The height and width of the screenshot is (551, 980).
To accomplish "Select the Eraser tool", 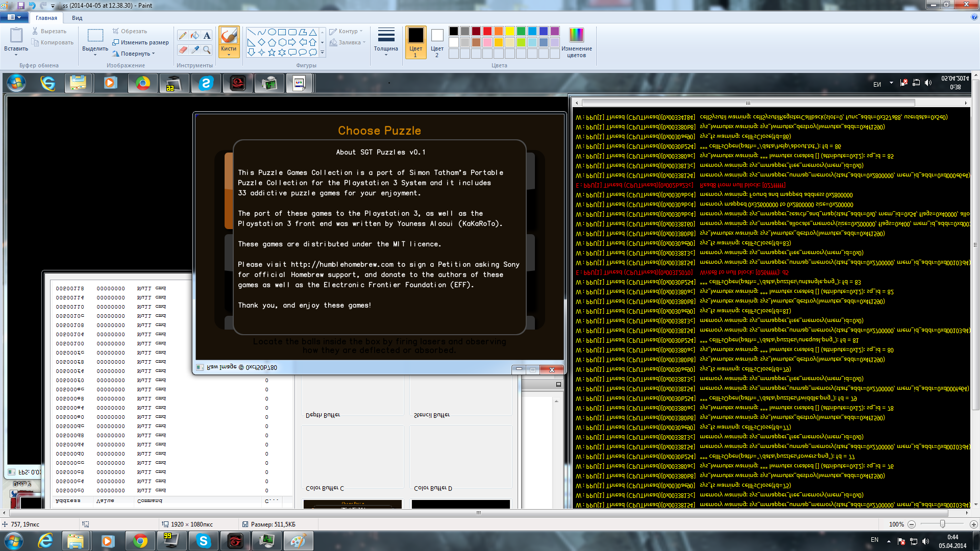I will 183,49.
